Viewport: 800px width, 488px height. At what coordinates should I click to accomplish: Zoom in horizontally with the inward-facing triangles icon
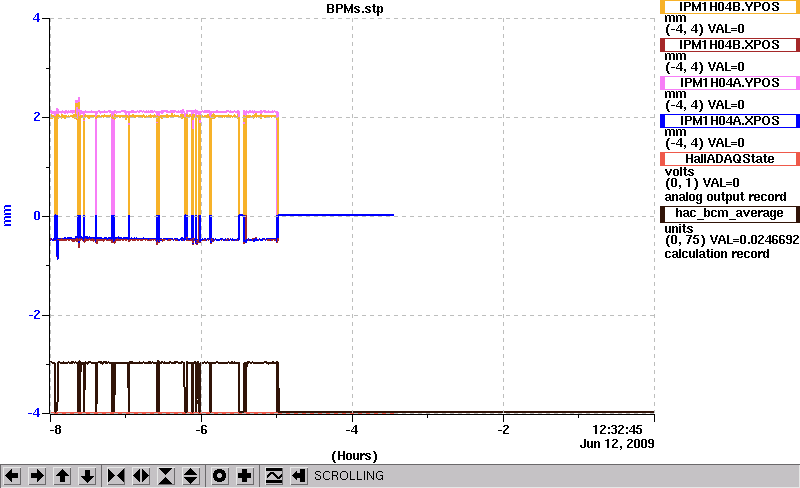[x=116, y=476]
